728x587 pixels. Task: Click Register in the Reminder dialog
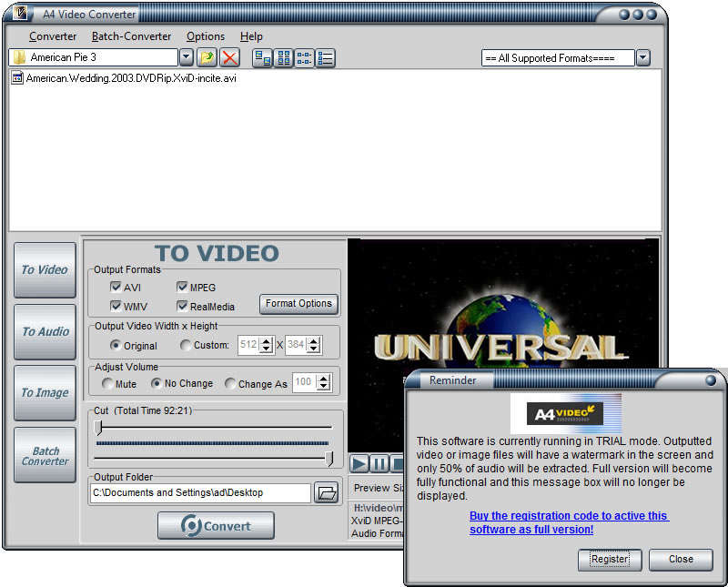(610, 559)
